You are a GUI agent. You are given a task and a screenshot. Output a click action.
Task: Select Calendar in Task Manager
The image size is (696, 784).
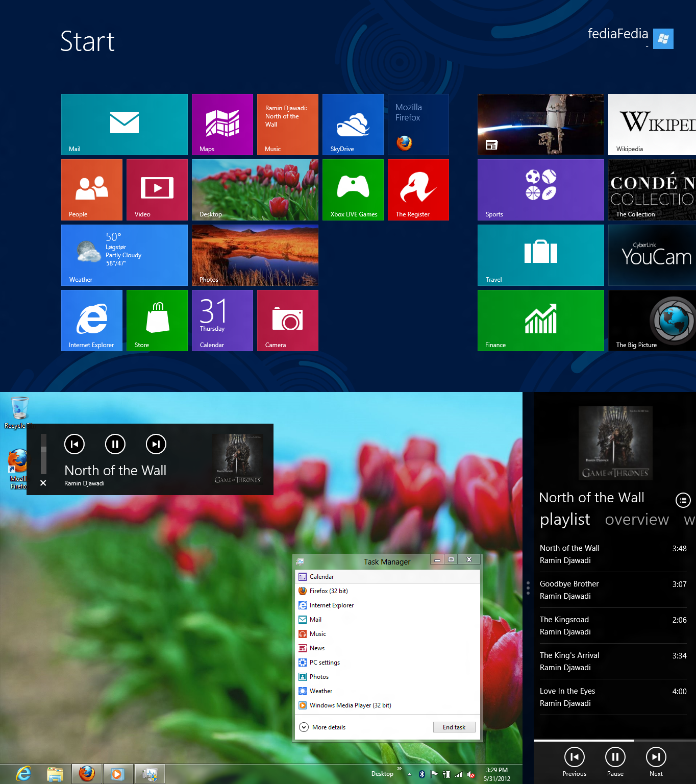(x=388, y=577)
